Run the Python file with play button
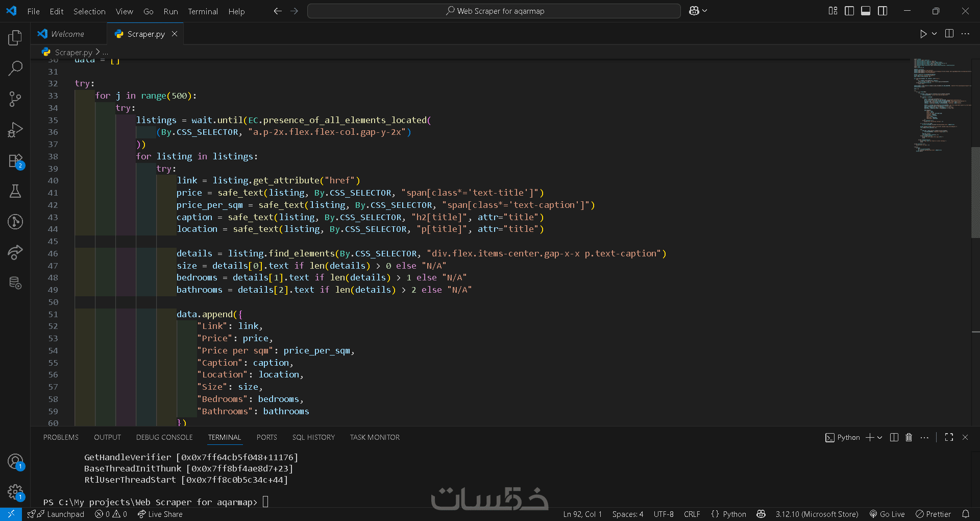Image resolution: width=980 pixels, height=521 pixels. pyautogui.click(x=923, y=34)
